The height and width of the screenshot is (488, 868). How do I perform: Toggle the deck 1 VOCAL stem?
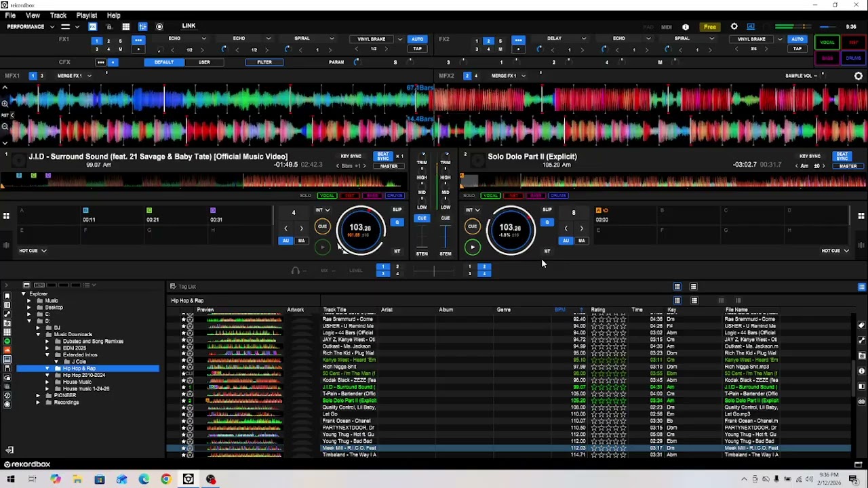coord(328,196)
